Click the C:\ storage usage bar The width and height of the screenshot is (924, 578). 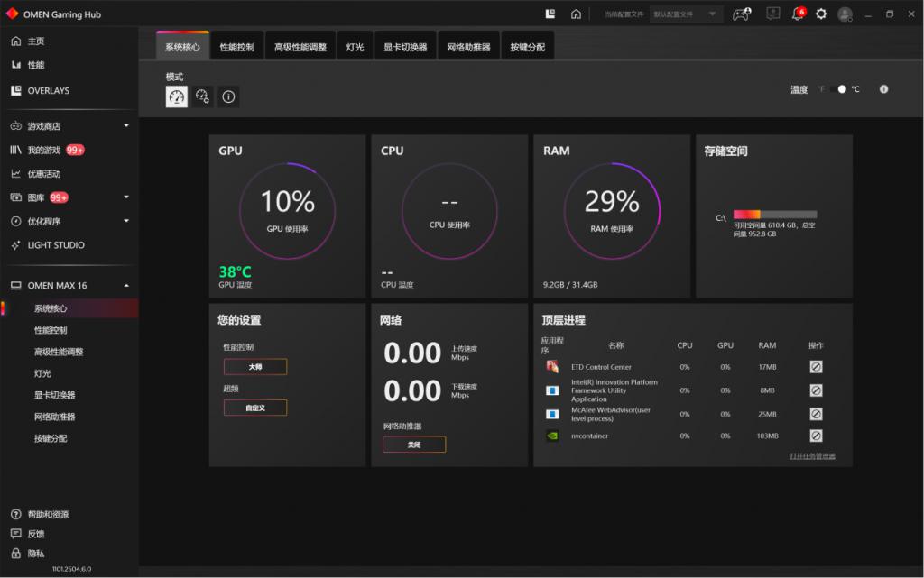775,215
